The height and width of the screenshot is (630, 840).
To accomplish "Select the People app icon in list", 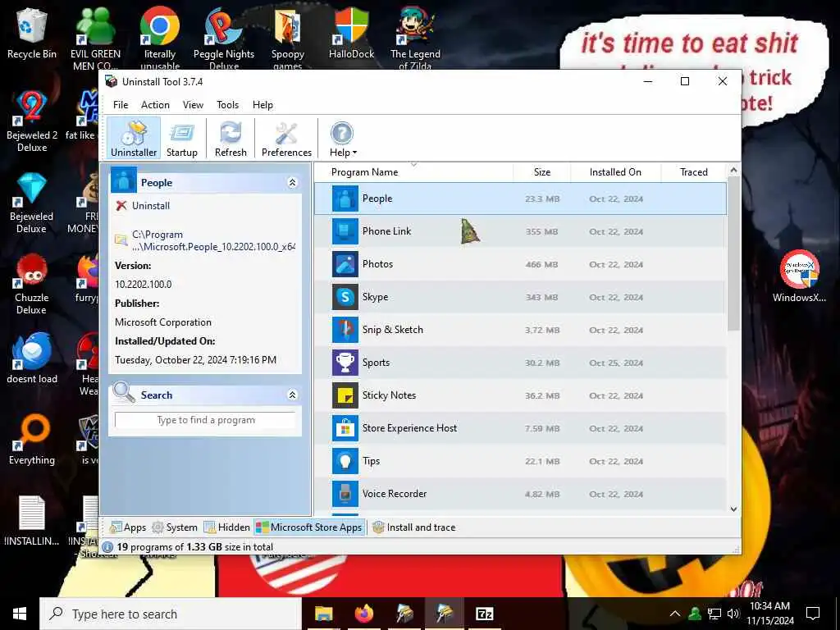I will 345,199.
